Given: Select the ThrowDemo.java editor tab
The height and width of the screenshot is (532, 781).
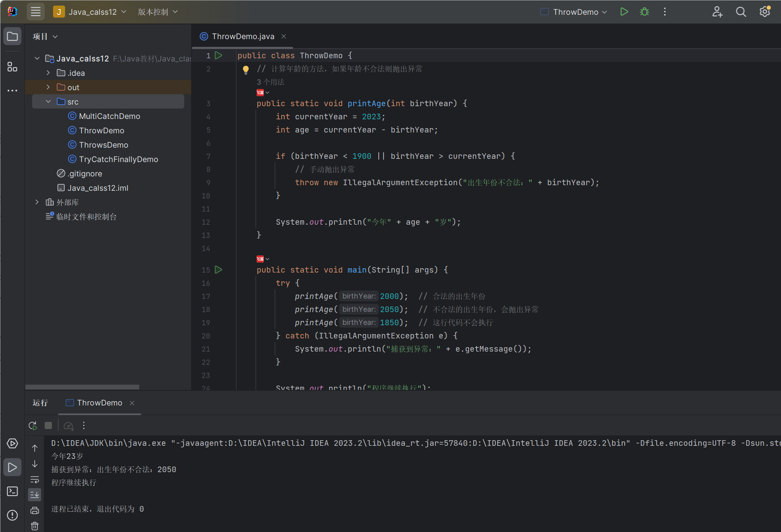Looking at the screenshot, I should click(243, 36).
